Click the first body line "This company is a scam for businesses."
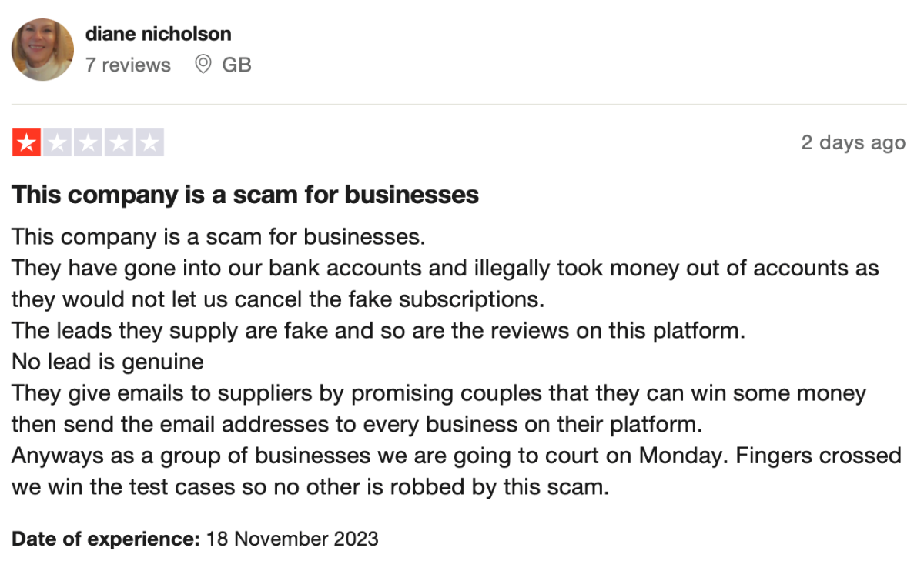 tap(218, 236)
